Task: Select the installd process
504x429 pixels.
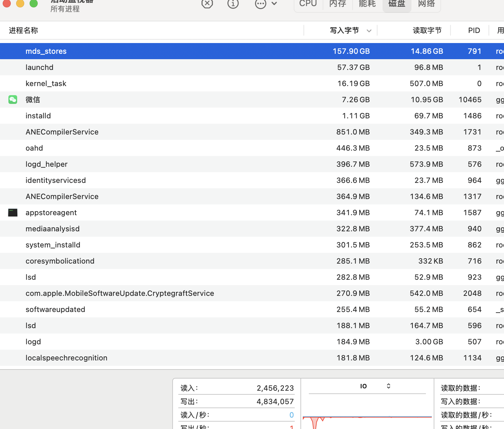Action: point(252,116)
